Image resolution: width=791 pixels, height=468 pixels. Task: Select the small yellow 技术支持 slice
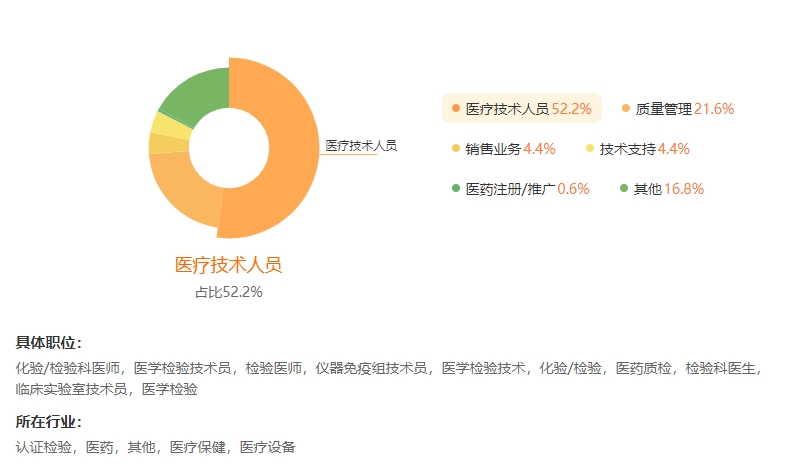(171, 126)
